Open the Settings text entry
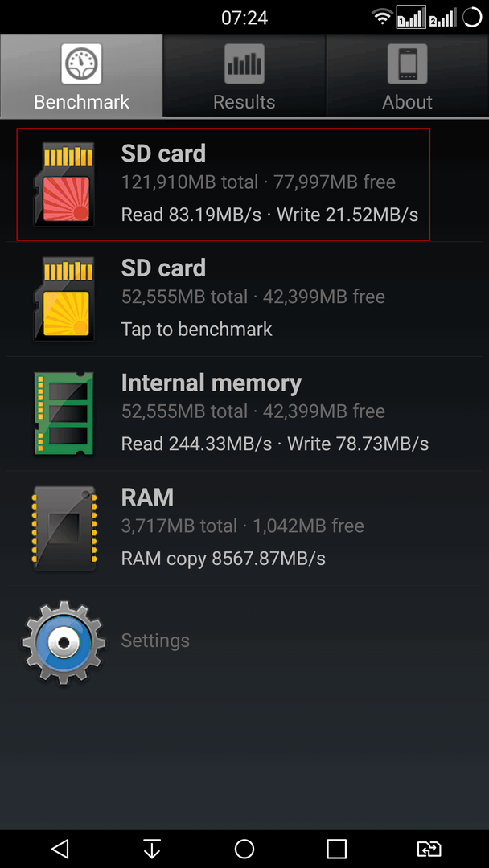The image size is (489, 868). pos(155,641)
